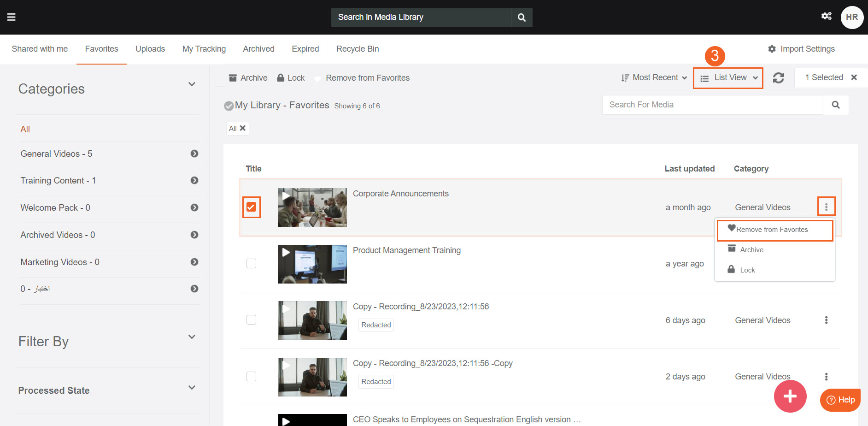Uncheck the Corporate Announcements checkbox
This screenshot has width=868, height=426.
tap(251, 207)
